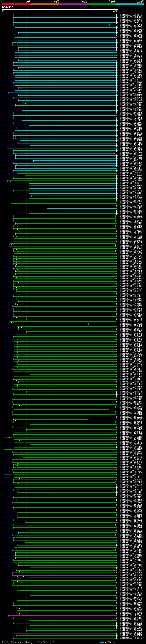Screen dimensions: 146x644
Task: Open the UniRef100_Q8W3Y5 hit
Action: click(x=131, y=15)
